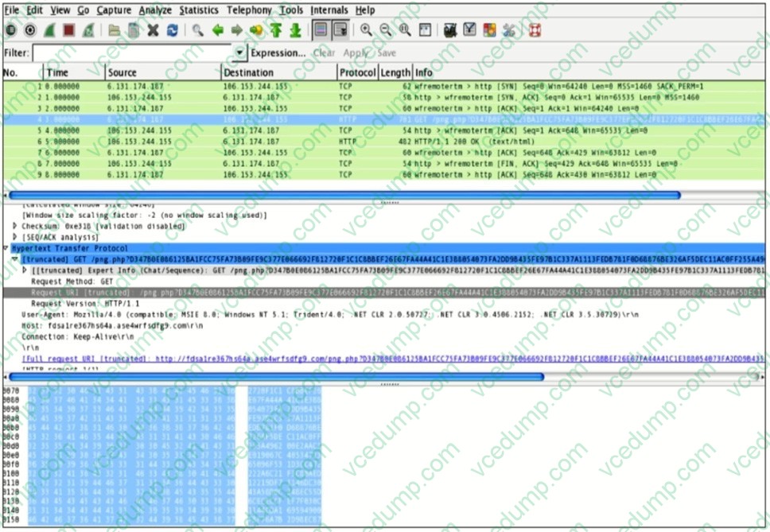
Task: Stop the running capture with the red square
Action: point(69,30)
